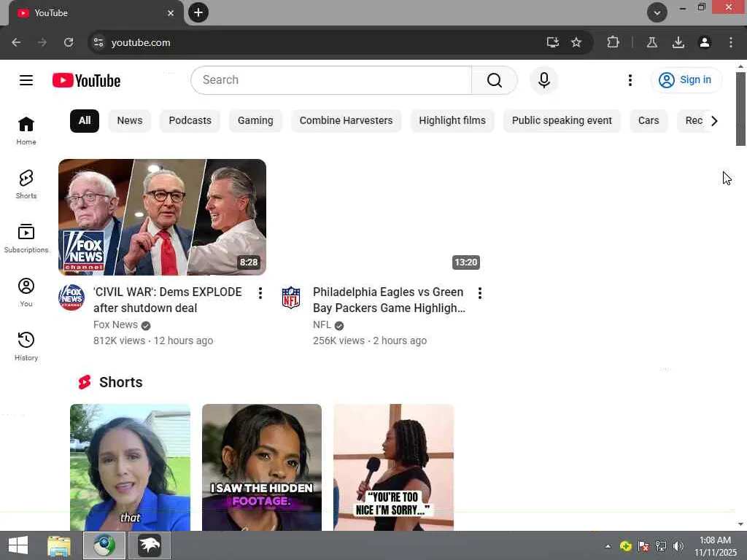Click the Fox News channel avatar

tap(71, 297)
